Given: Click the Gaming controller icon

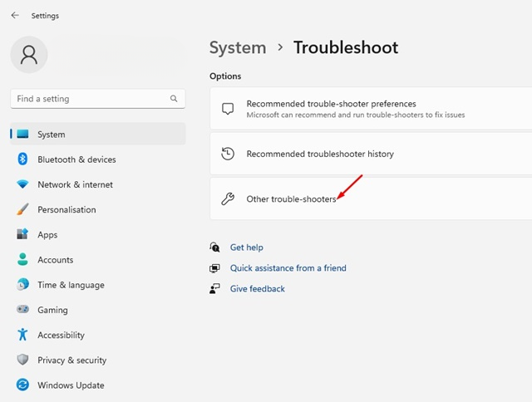Looking at the screenshot, I should [22, 309].
